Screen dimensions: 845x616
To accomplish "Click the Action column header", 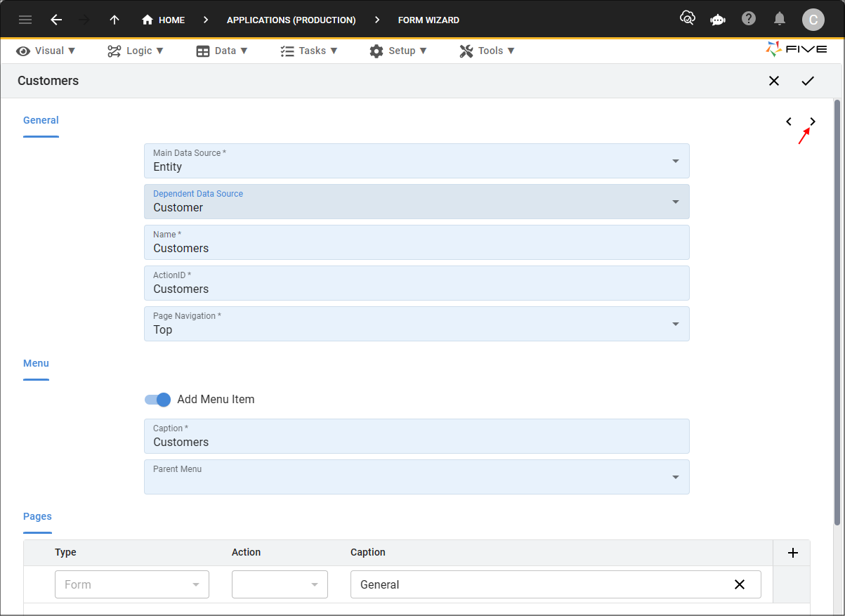I will click(x=246, y=552).
